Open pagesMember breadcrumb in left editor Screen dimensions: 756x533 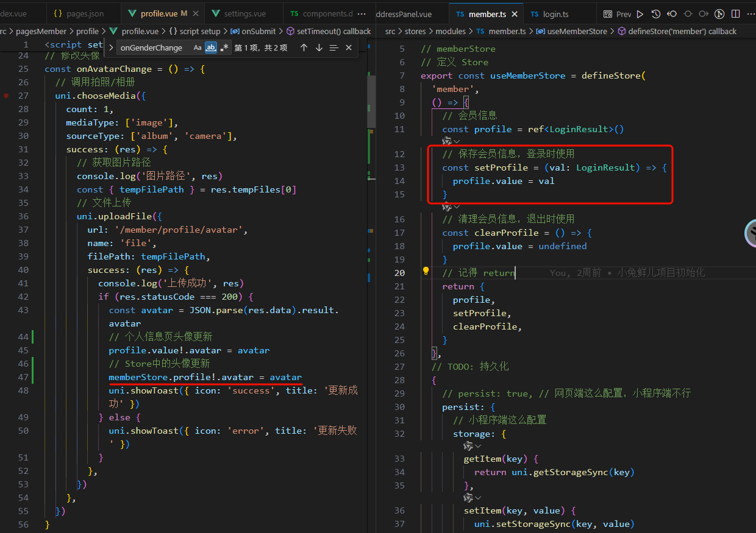click(x=41, y=31)
